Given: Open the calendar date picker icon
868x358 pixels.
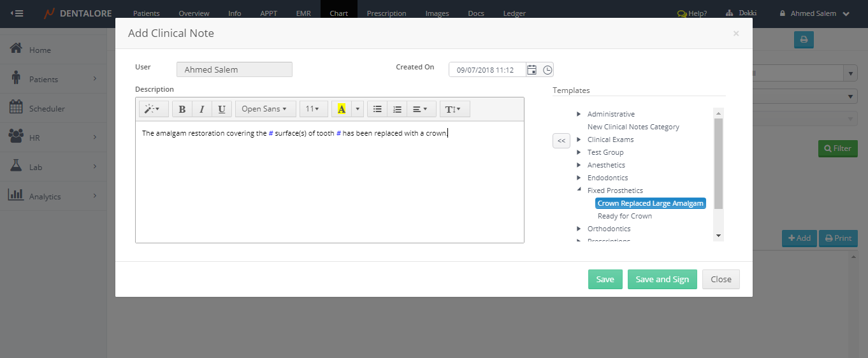Looking at the screenshot, I should (532, 70).
